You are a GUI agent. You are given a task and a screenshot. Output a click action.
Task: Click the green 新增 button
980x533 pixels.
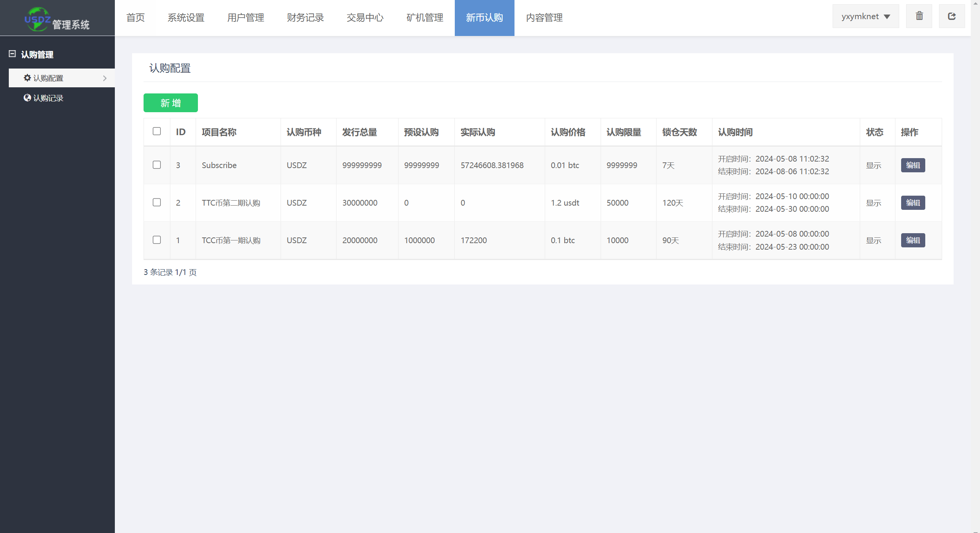[171, 103]
